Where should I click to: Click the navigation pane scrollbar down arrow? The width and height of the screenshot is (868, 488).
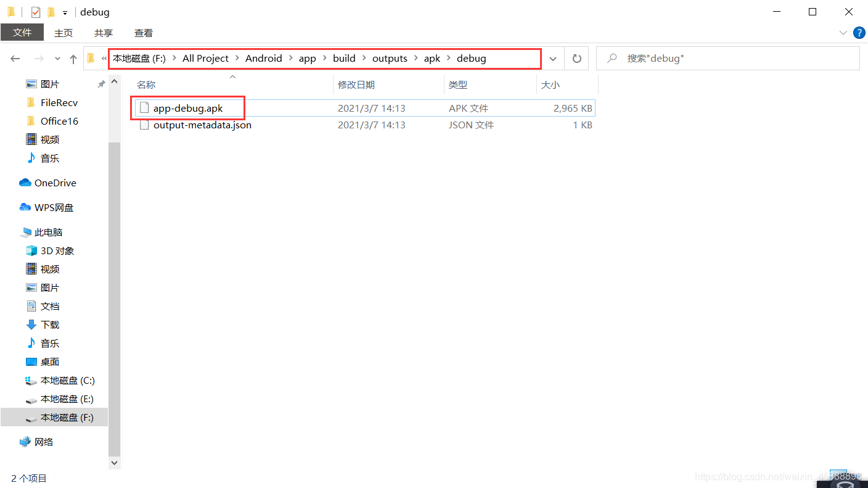point(115,462)
